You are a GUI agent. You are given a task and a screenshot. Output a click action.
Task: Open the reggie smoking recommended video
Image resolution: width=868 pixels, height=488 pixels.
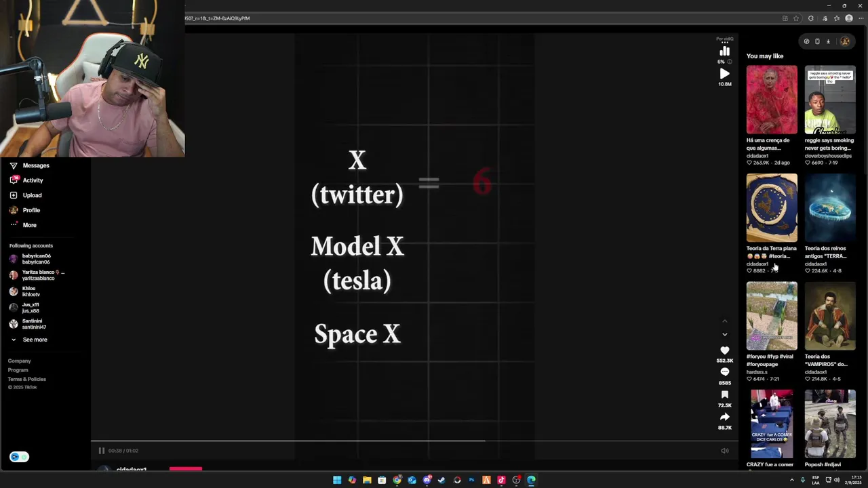coord(830,100)
